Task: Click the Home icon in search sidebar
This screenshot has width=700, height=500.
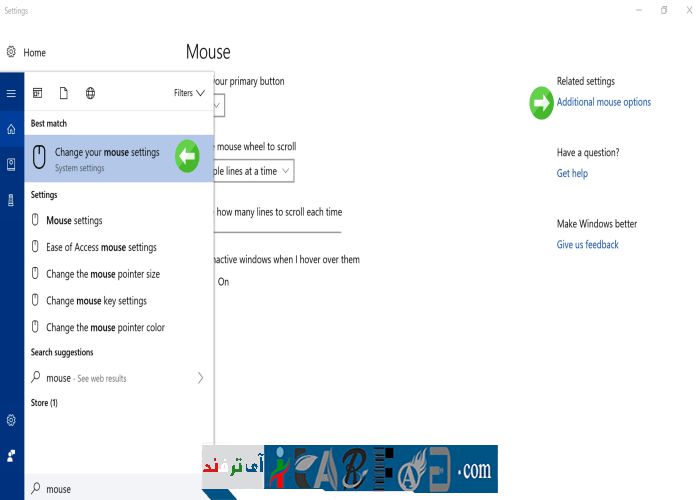Action: point(11,129)
